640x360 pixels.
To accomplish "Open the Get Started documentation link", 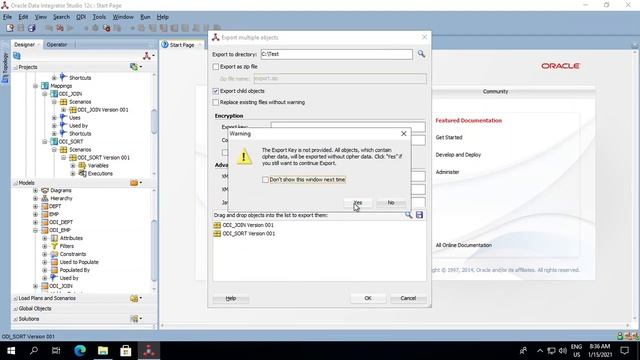I will pos(449,138).
